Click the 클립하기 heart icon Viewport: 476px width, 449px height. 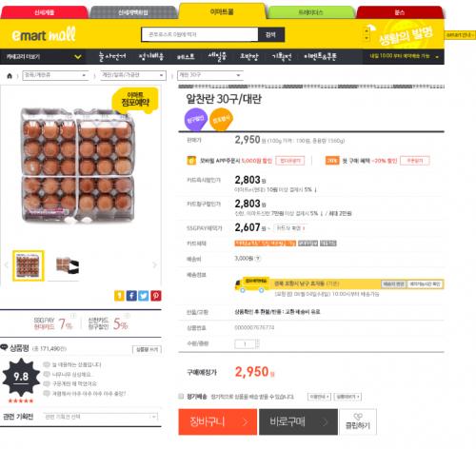pyautogui.click(x=358, y=417)
